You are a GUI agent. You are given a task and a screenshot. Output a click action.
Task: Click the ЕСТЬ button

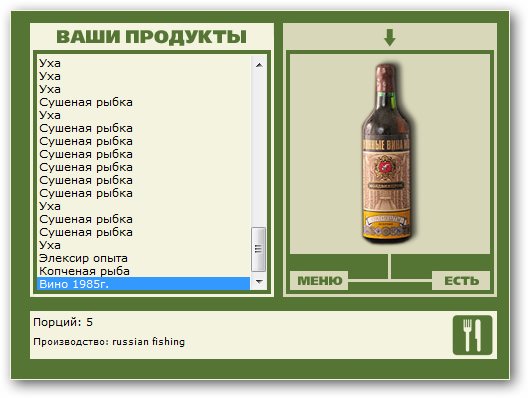461,280
